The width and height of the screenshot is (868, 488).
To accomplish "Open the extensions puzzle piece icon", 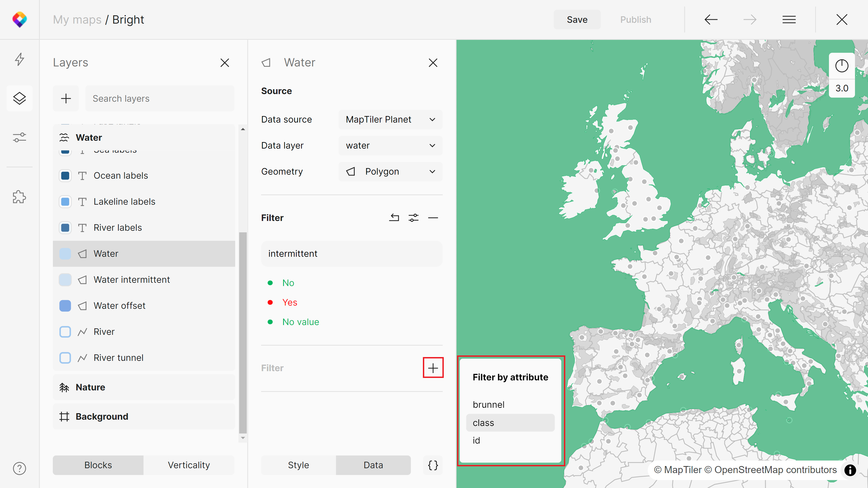I will (20, 197).
